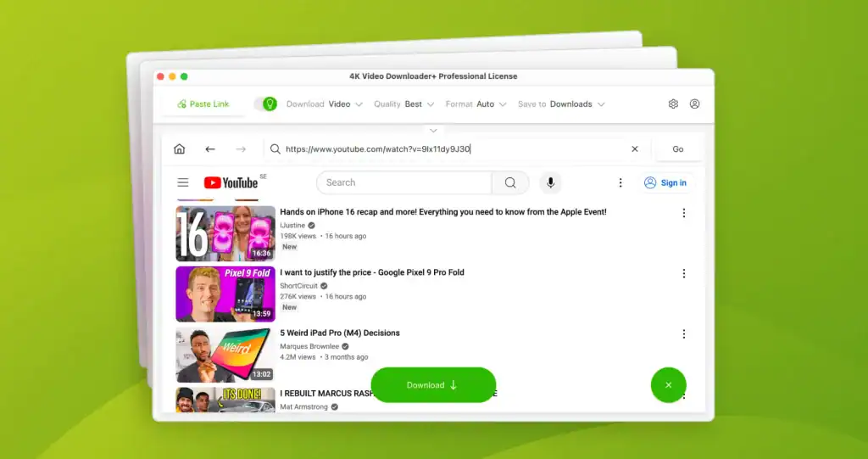Screen dimensions: 868x459
Task: Open the 'ITS DONE!' Mat Armstrong video thumbnail
Action: 225,400
